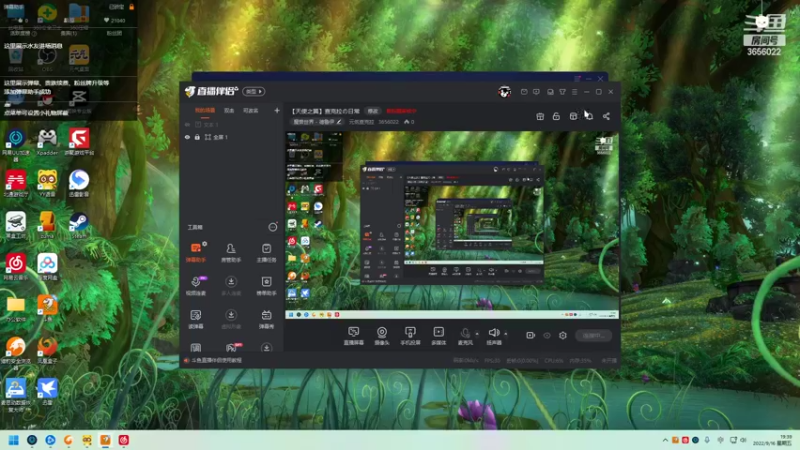Open the filter funnel icon in title bar
The image size is (800, 450).
(x=562, y=92)
